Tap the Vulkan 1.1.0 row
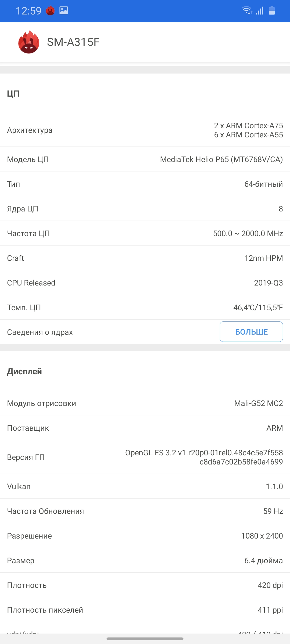The height and width of the screenshot is (644, 290). click(x=145, y=486)
